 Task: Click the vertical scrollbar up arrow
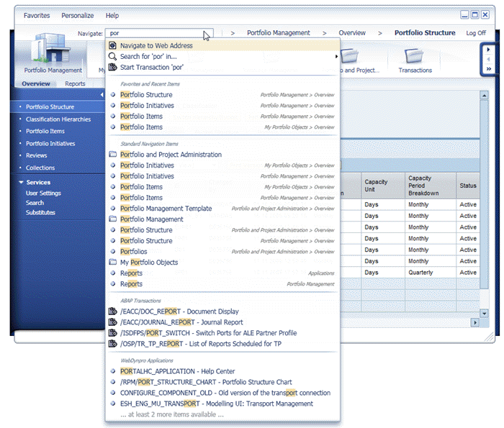point(484,95)
